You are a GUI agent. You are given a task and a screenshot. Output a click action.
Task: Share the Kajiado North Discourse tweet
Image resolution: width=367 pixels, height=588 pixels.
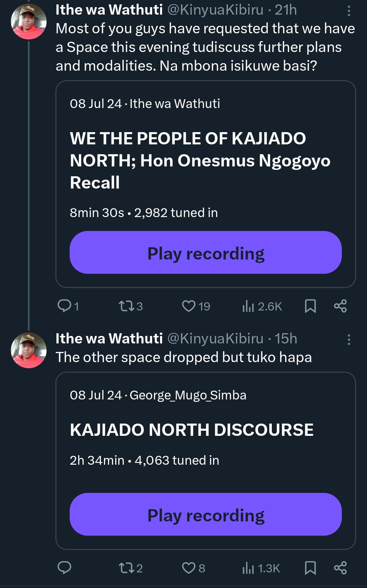coord(340,568)
